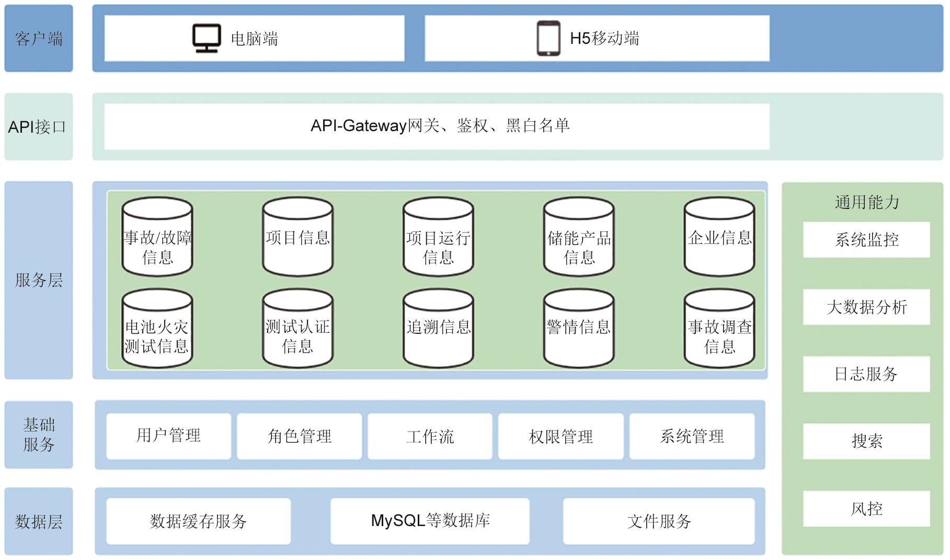Select the 服务层 layer label
The image size is (950, 560).
(39, 280)
